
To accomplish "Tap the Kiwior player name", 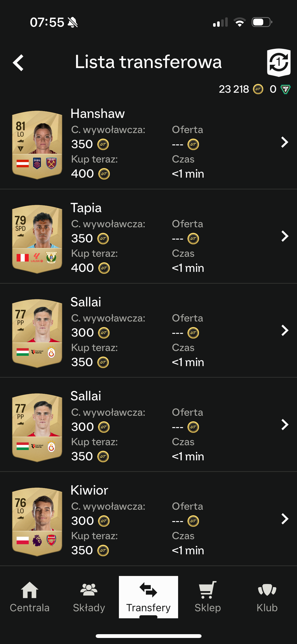I will pyautogui.click(x=89, y=490).
